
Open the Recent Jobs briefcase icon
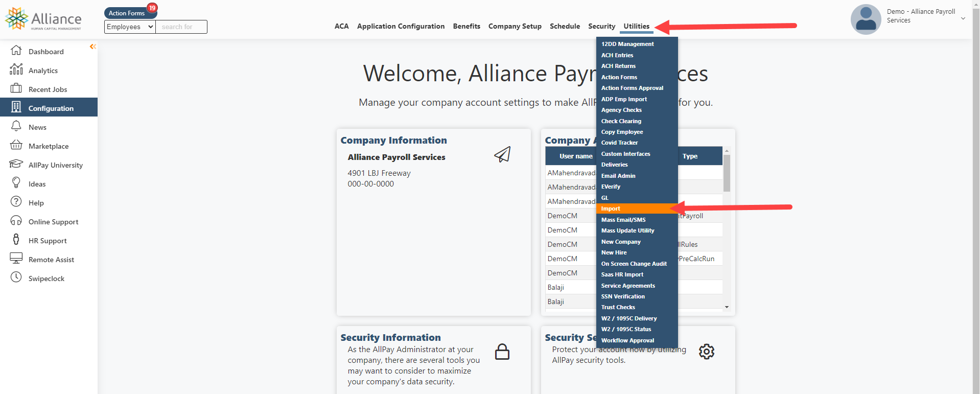pos(16,88)
